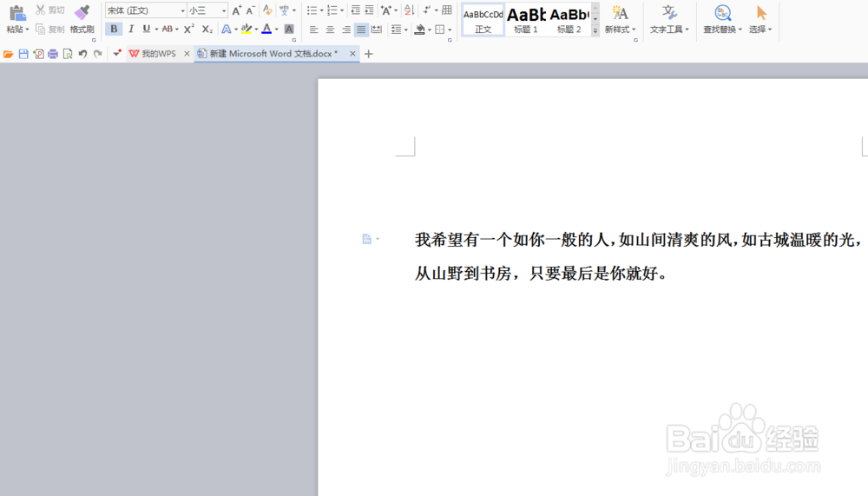Export to PDF icon
Image resolution: width=868 pixels, height=496 pixels.
[38, 54]
